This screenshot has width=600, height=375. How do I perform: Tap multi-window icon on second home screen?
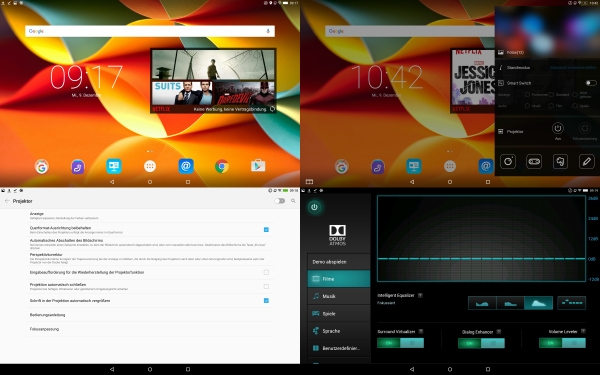(309, 182)
